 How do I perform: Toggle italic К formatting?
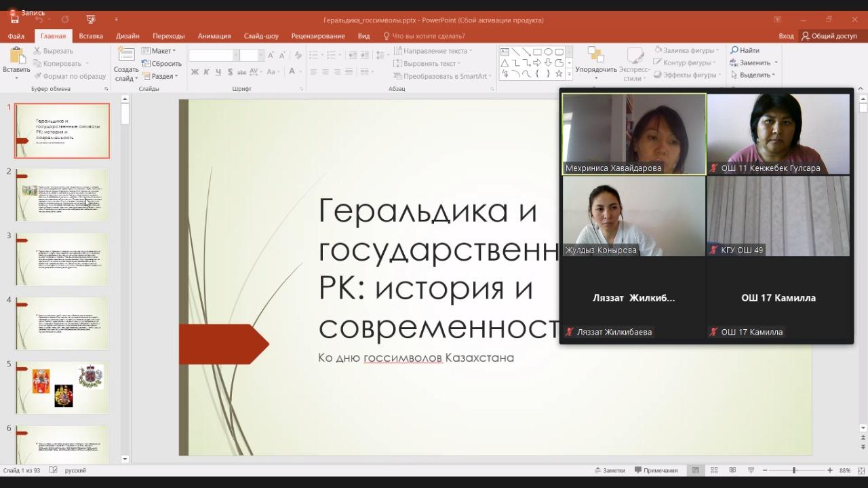tap(206, 72)
